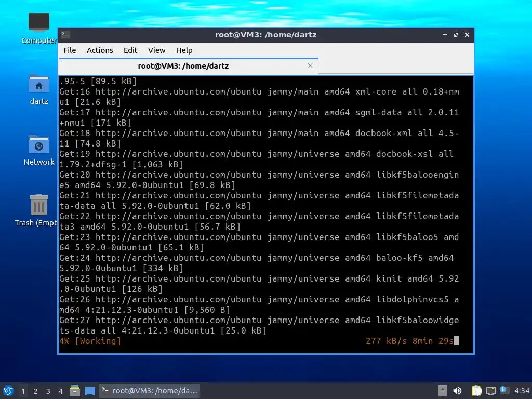Open the Help menu
The height and width of the screenshot is (399, 532).
coord(184,50)
